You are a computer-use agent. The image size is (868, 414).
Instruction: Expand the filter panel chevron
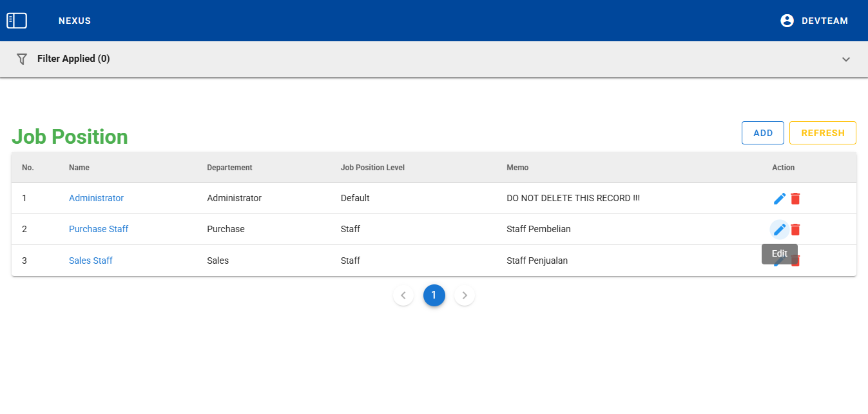coord(846,59)
